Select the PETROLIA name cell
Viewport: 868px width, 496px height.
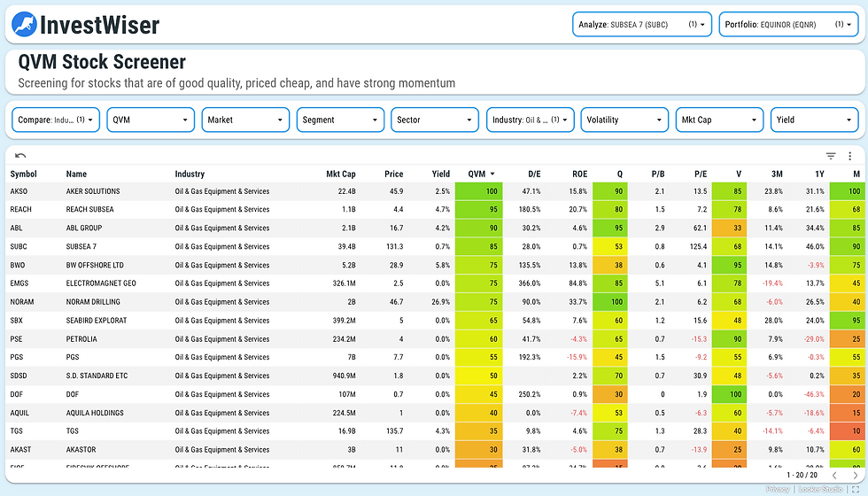click(81, 339)
